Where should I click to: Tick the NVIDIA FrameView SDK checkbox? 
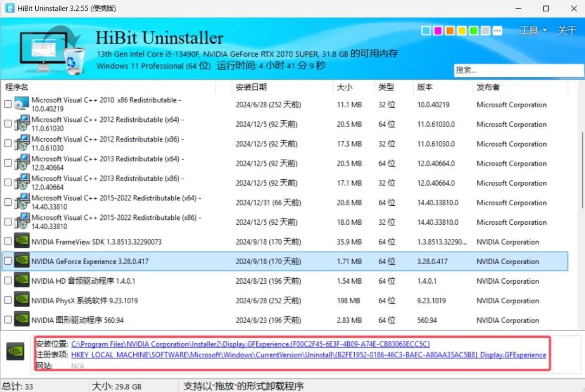click(x=8, y=241)
